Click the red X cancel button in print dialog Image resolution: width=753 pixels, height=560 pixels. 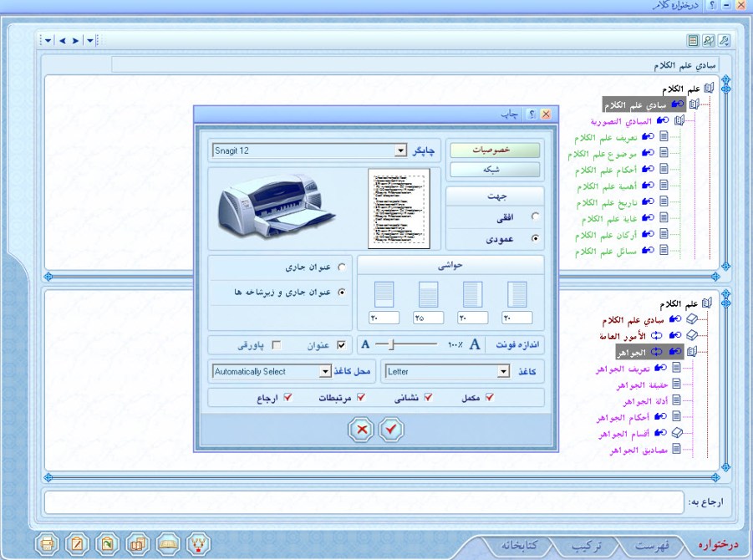tap(362, 429)
